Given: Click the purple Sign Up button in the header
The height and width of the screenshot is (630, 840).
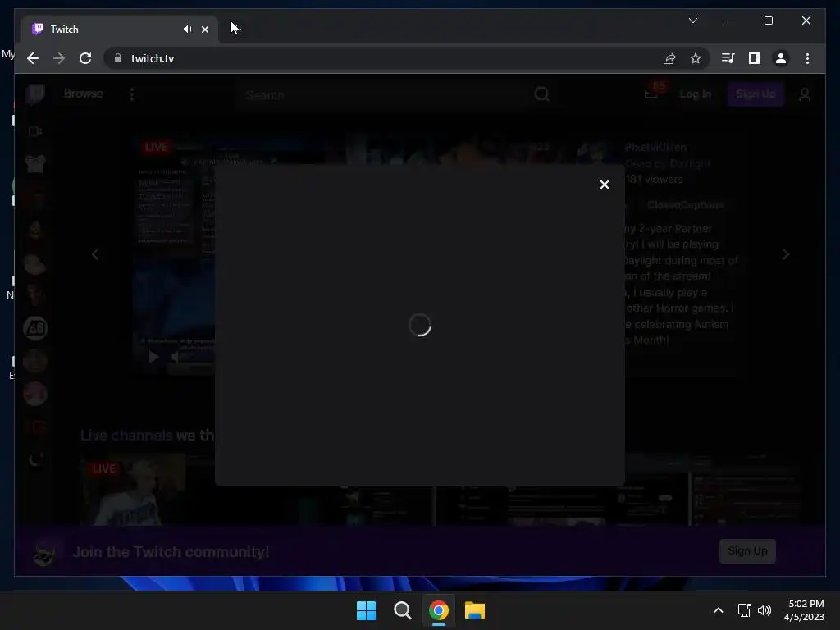Looking at the screenshot, I should [756, 94].
